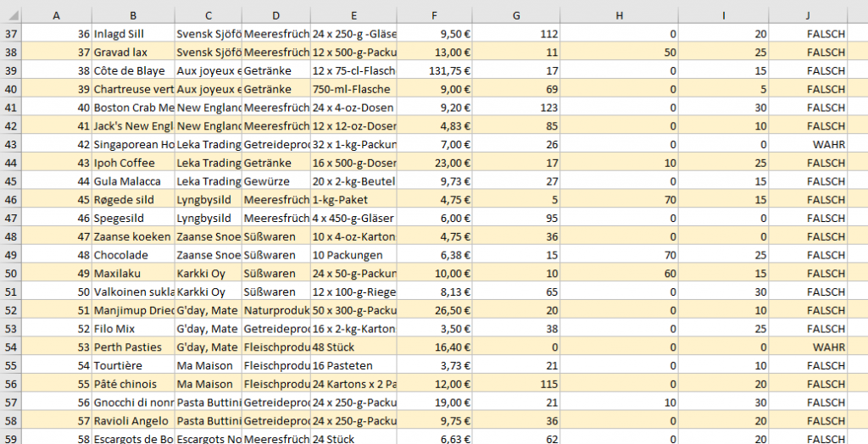Select the 16 Pasteten quantity cell
The height and width of the screenshot is (444, 868).
(x=353, y=365)
